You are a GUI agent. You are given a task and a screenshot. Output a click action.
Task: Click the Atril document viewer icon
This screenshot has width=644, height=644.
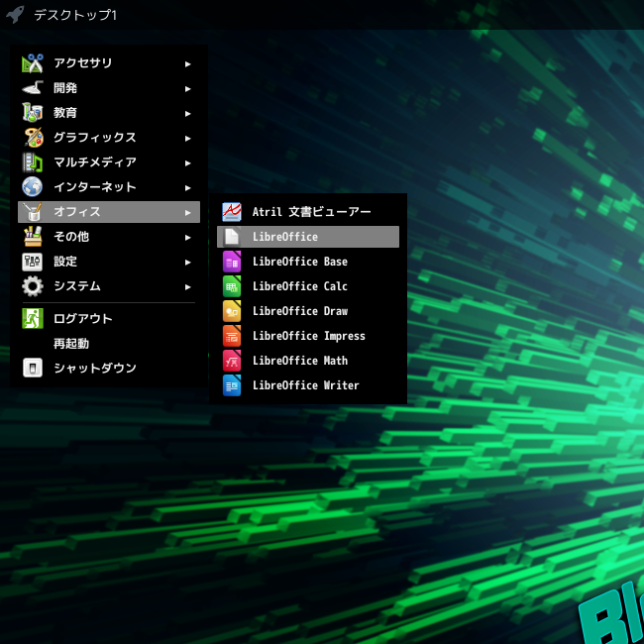232,212
